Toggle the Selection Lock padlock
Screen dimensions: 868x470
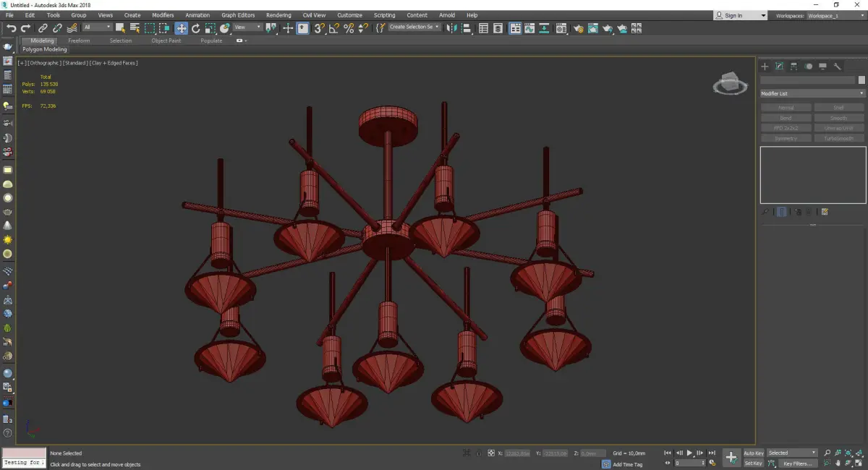tap(478, 453)
